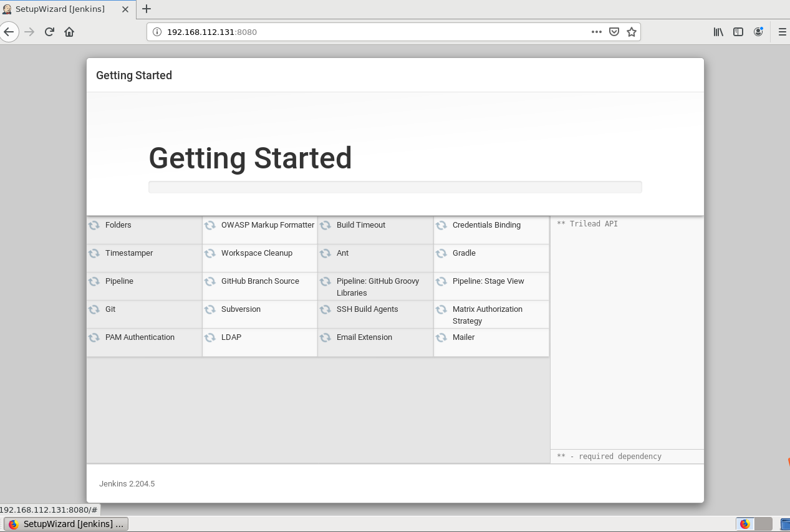The image size is (790, 532).
Task: Select the Mailer plugin label
Action: pyautogui.click(x=463, y=337)
